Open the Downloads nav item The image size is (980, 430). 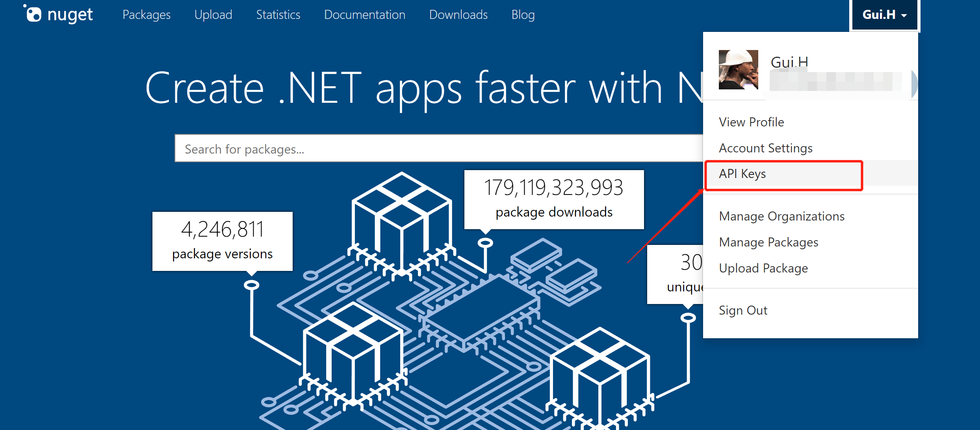click(458, 15)
